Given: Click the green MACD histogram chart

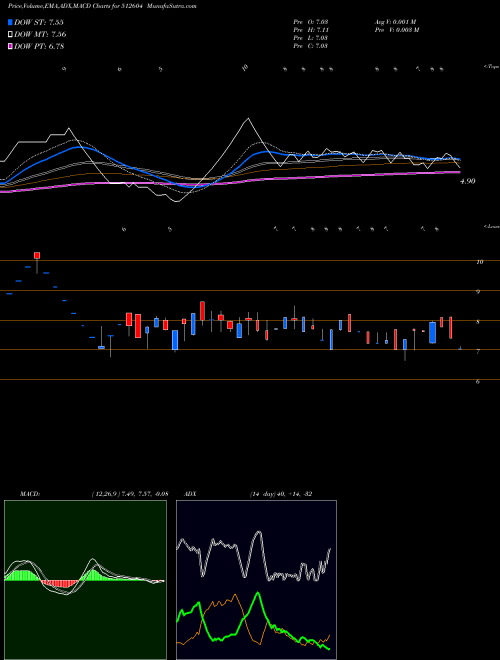Looking at the screenshot, I should click(x=85, y=580).
